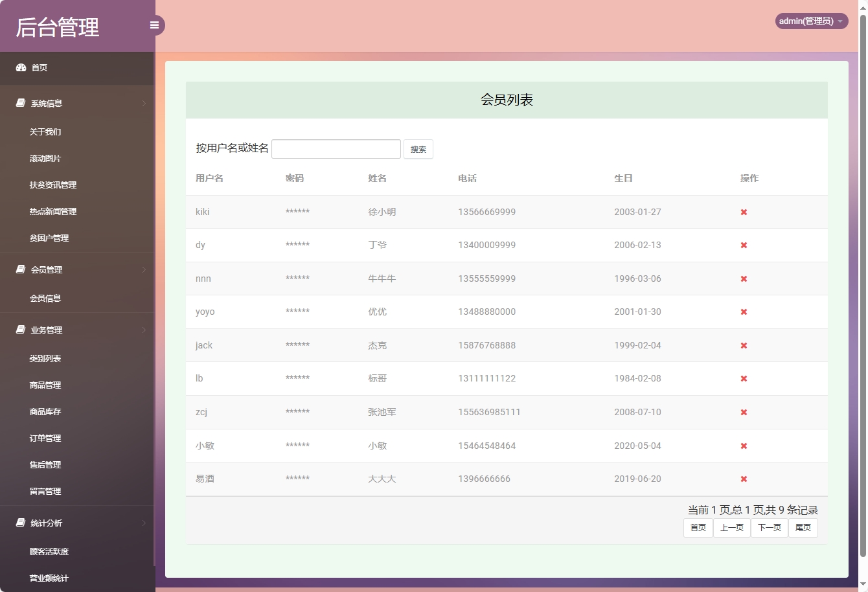
Task: Go to 下一页 in pagination
Action: coord(769,527)
